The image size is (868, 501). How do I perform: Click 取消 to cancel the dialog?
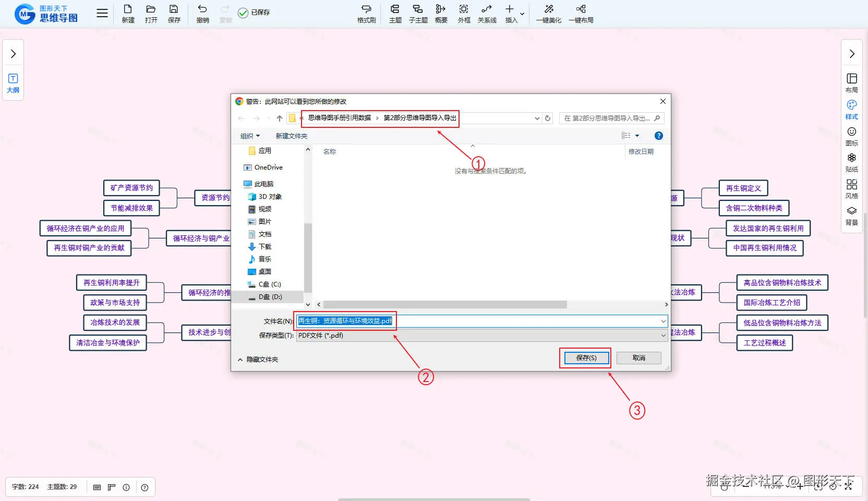tap(639, 358)
